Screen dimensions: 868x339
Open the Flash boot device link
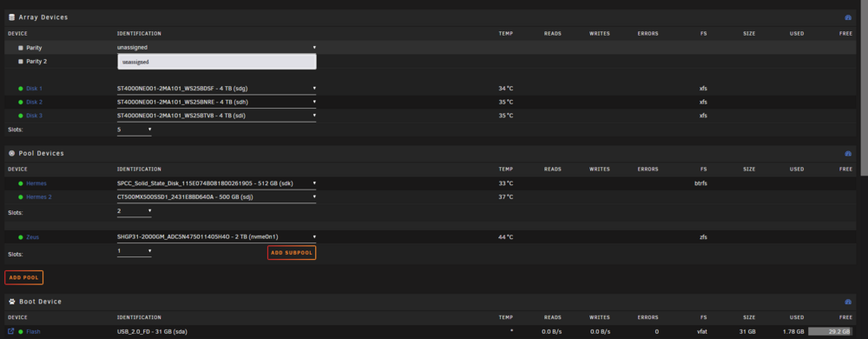click(x=33, y=332)
